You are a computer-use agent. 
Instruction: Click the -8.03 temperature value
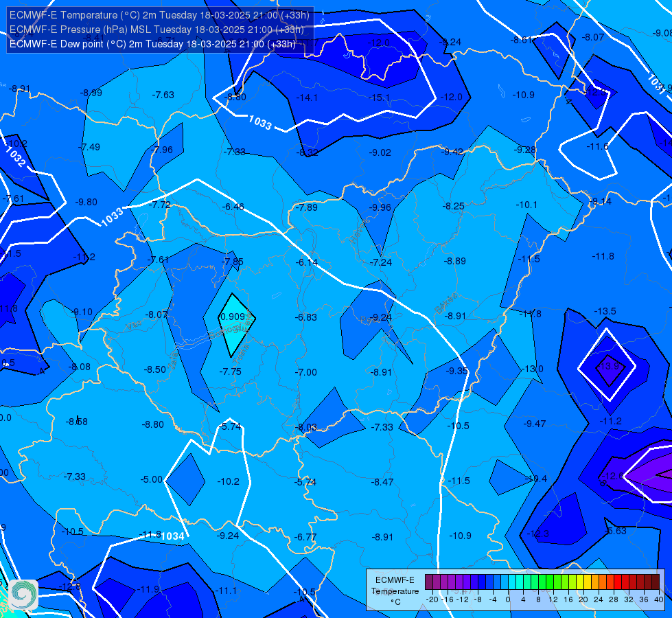pyautogui.click(x=305, y=428)
